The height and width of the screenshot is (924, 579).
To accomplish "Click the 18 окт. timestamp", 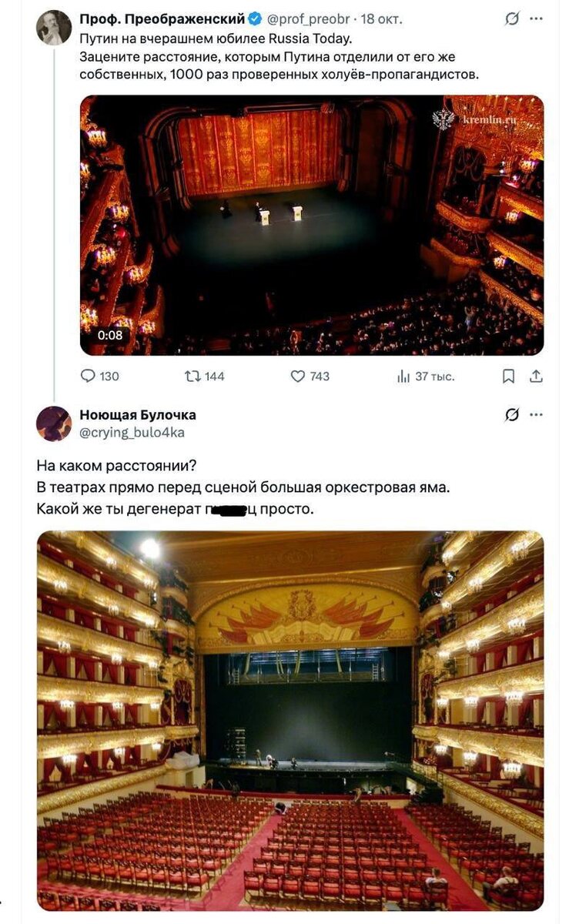I will (x=381, y=18).
